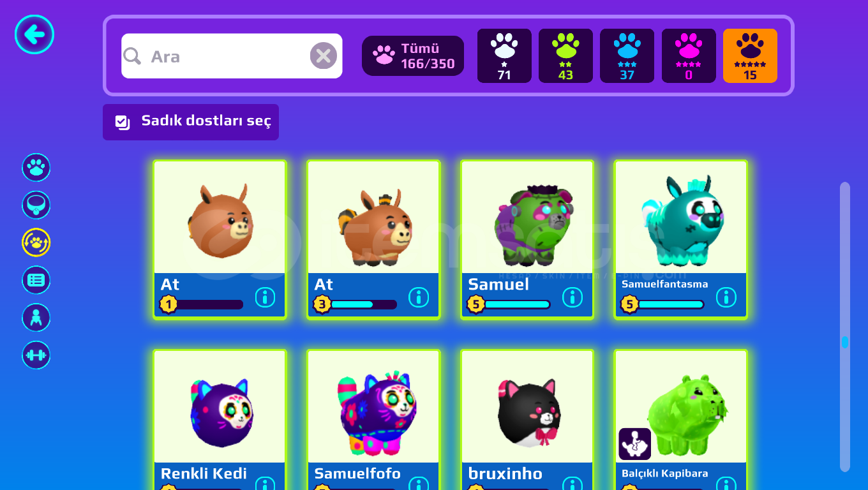Show info for Samuel pet

click(572, 297)
